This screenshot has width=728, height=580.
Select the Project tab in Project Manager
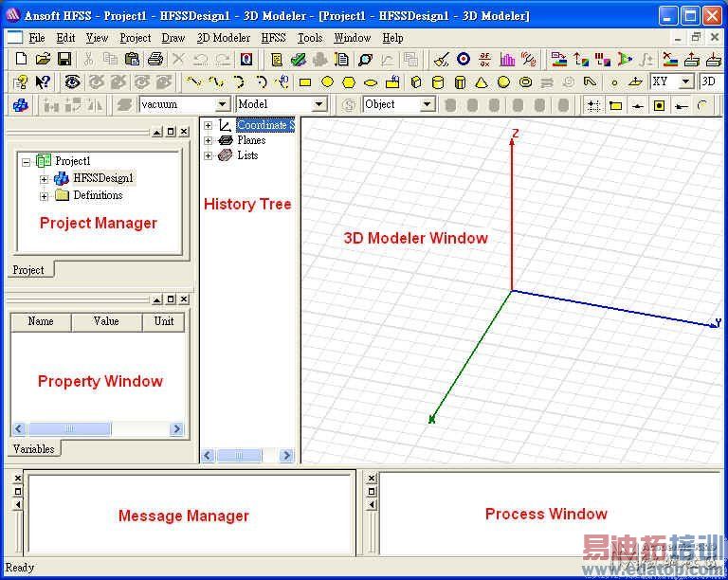pyautogui.click(x=28, y=270)
